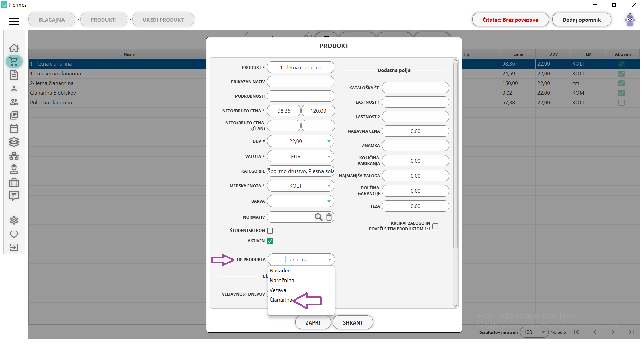Click Dodaj opomnik button
The image size is (644, 345).
tap(582, 20)
